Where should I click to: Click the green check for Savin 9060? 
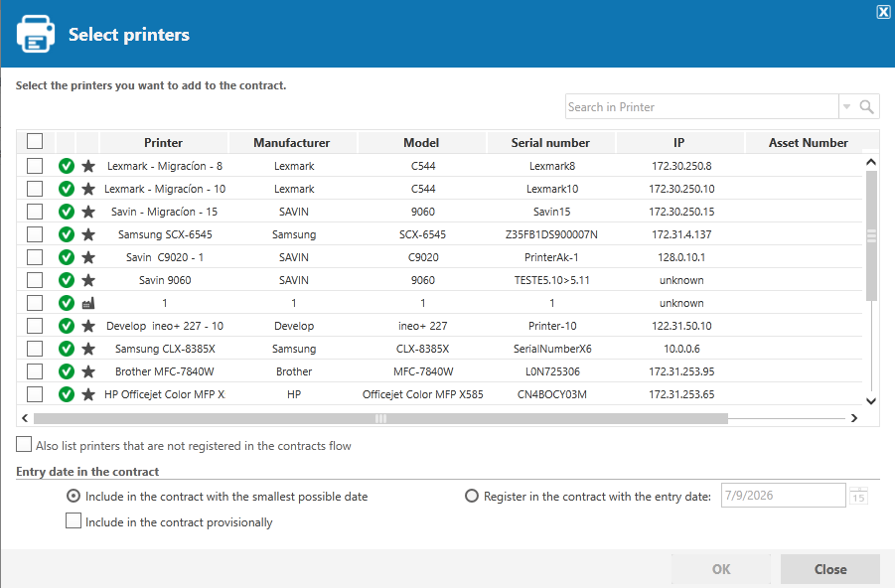coord(67,280)
